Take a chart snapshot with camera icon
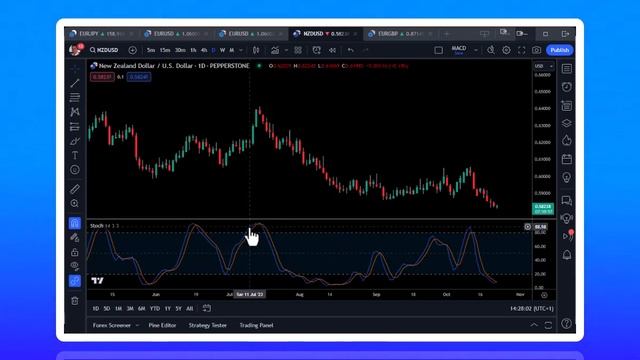This screenshot has width=640, height=360. tap(536, 50)
